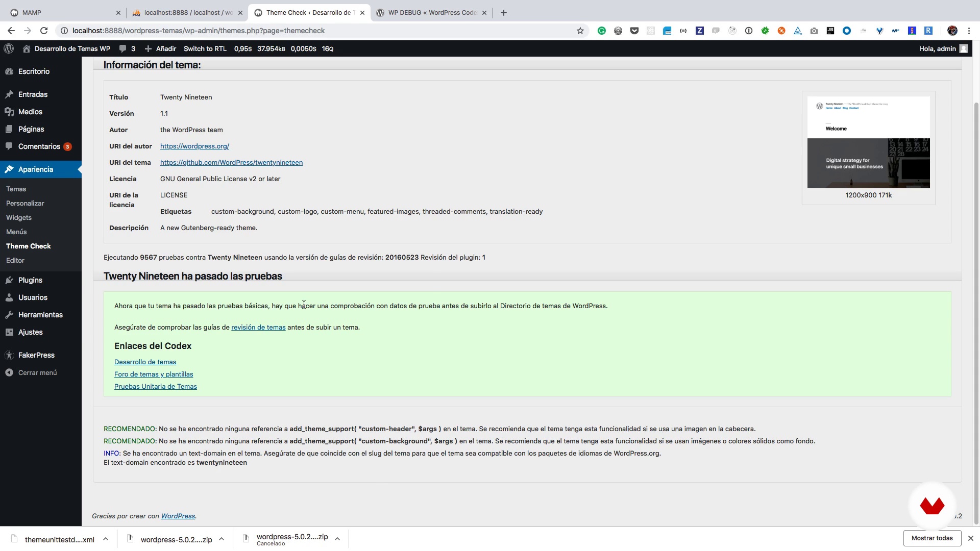Open Desarrollo de temas codex link
The height and width of the screenshot is (551, 980).
145,362
